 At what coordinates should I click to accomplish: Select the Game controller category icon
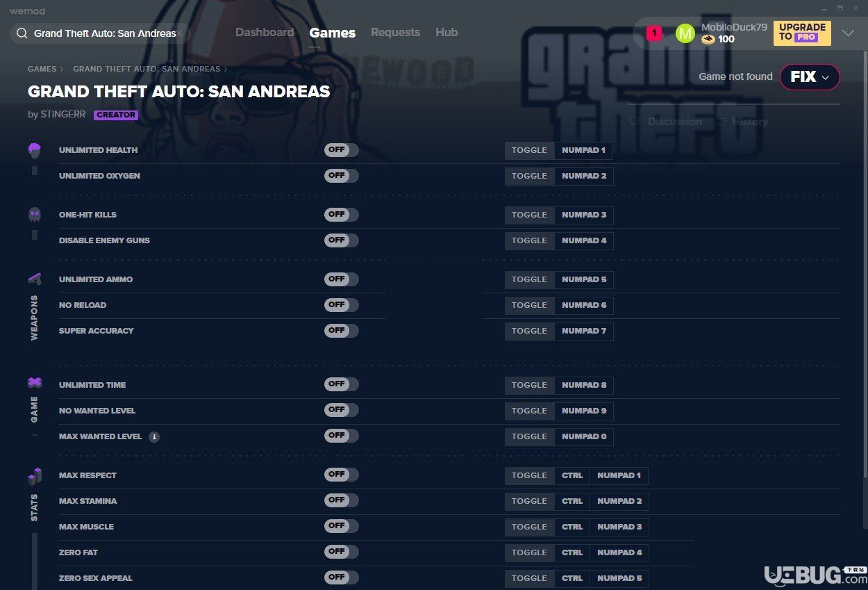34,383
